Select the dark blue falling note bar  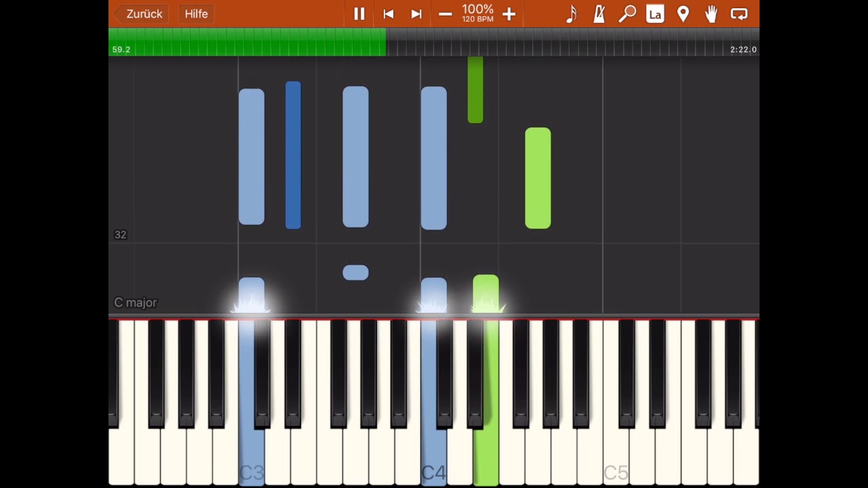pos(293,155)
